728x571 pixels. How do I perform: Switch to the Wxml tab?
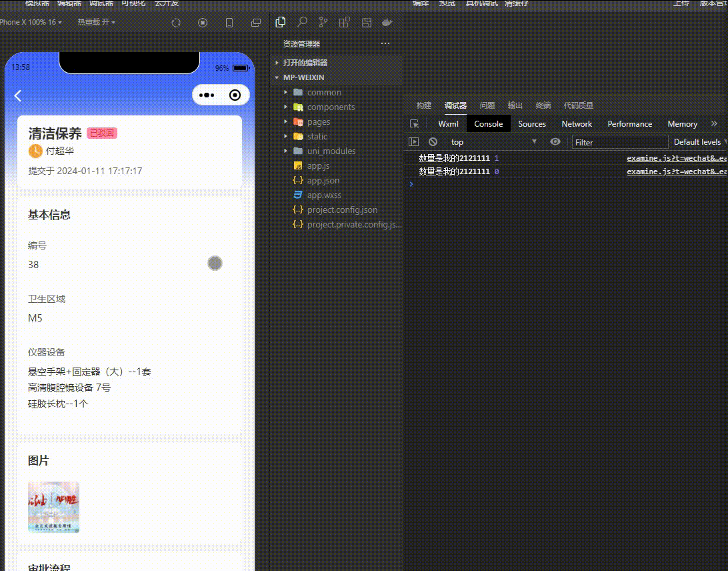click(x=448, y=124)
